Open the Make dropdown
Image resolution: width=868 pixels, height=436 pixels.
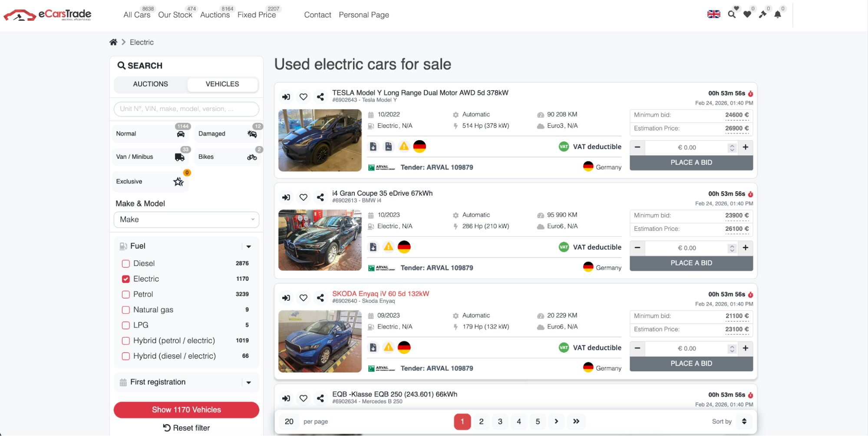(186, 220)
